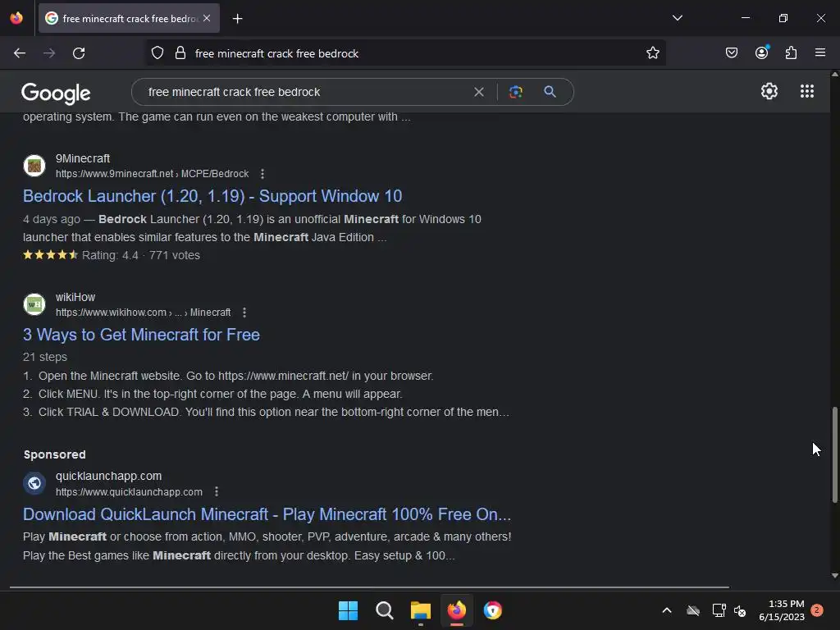Click the Firefox taskbar icon
Viewport: 840px width, 630px height.
coord(456,610)
